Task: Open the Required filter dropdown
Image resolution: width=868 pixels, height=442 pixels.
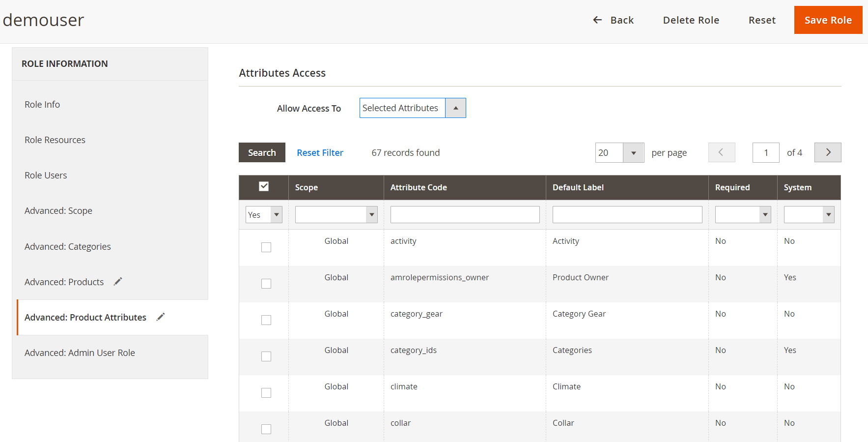Action: click(743, 215)
